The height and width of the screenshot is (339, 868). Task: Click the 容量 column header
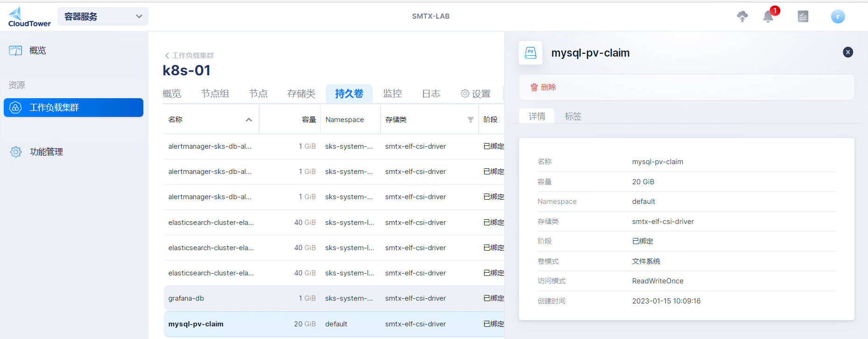[x=309, y=120]
